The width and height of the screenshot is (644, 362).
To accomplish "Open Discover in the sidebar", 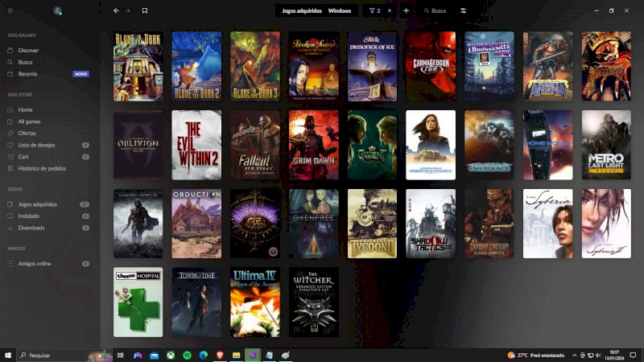I will click(x=28, y=50).
